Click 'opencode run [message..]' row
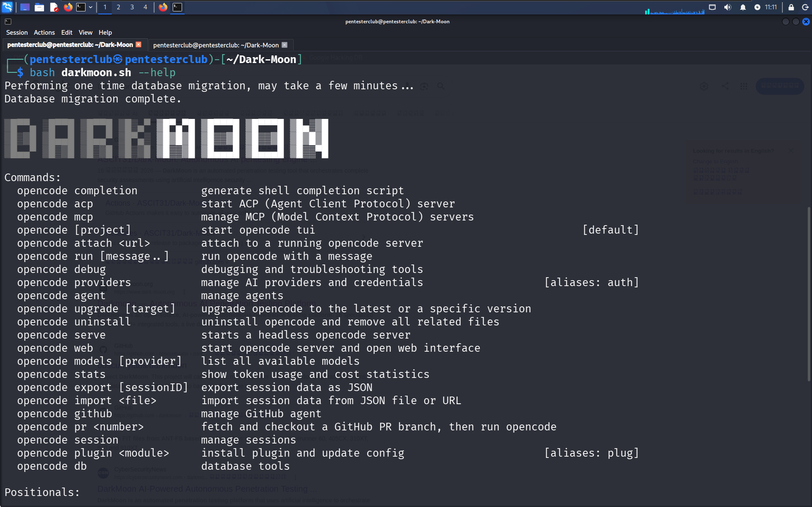The image size is (812, 507). 195,256
